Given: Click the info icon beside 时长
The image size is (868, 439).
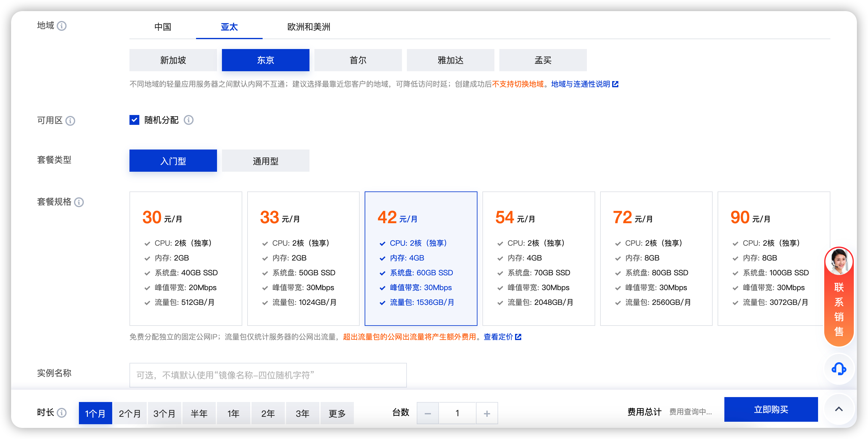Looking at the screenshot, I should [62, 412].
